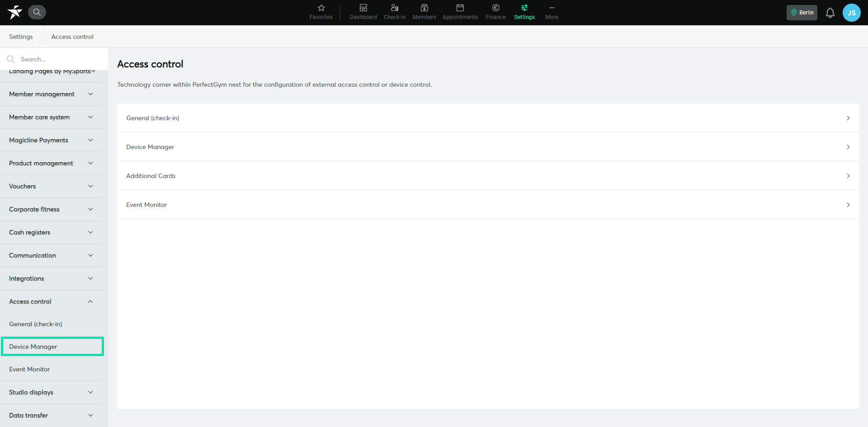This screenshot has width=868, height=427.
Task: Open the Device Manager row in main list
Action: point(488,147)
